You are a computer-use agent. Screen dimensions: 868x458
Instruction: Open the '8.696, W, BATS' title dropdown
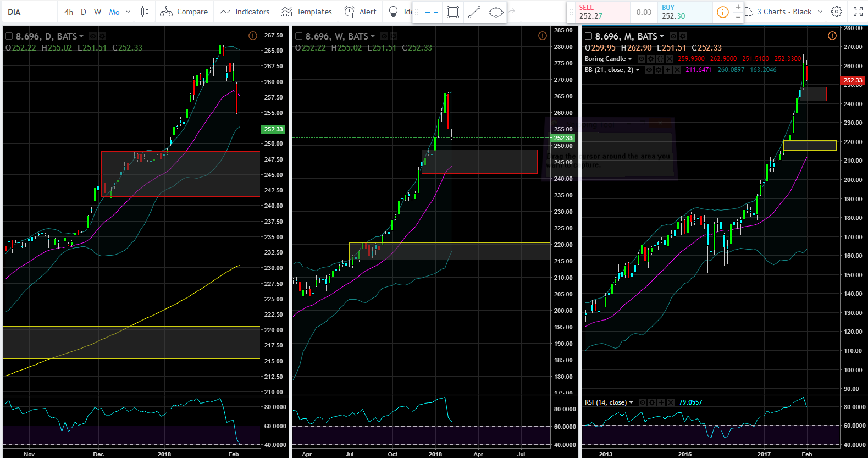(372, 36)
